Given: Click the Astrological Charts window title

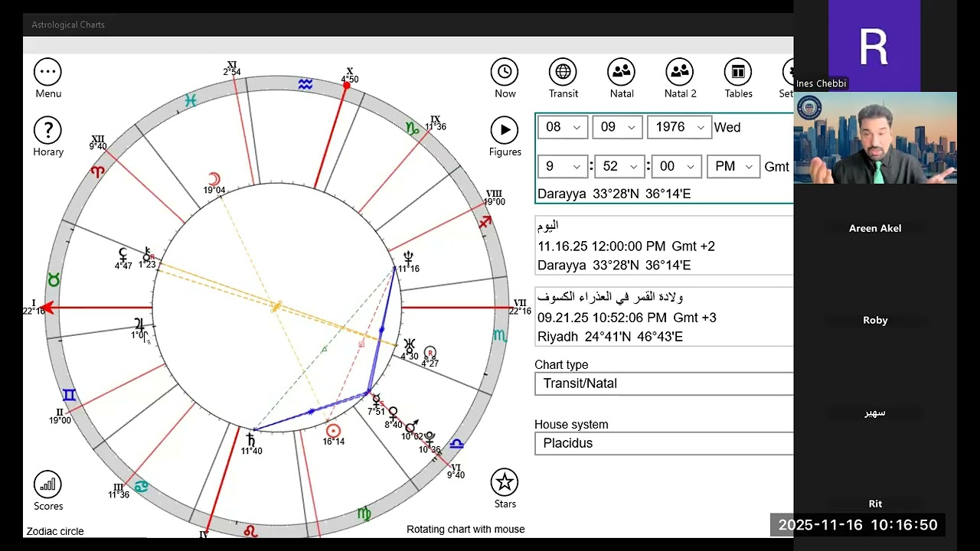Looking at the screenshot, I should click(68, 24).
